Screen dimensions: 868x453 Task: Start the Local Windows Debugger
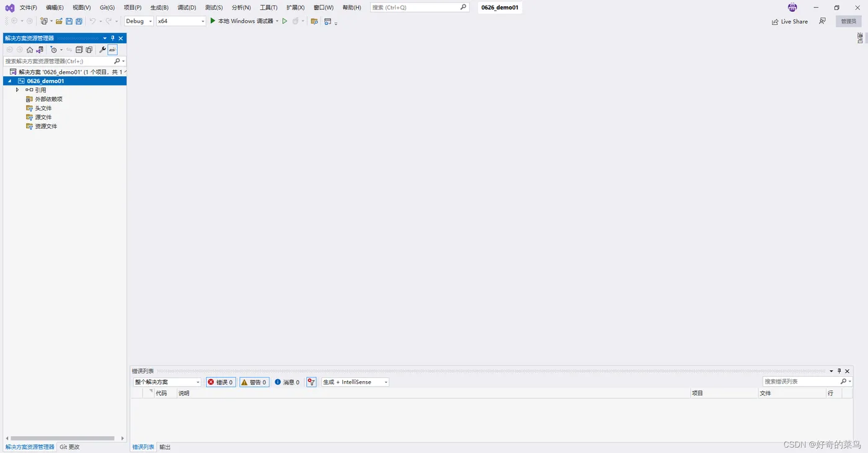pyautogui.click(x=241, y=21)
